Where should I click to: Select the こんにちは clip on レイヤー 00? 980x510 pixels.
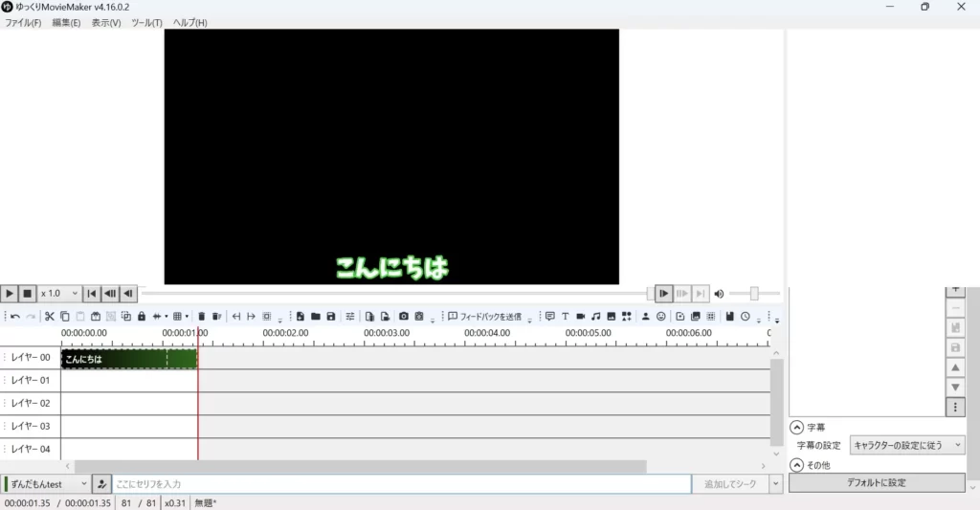pyautogui.click(x=129, y=359)
